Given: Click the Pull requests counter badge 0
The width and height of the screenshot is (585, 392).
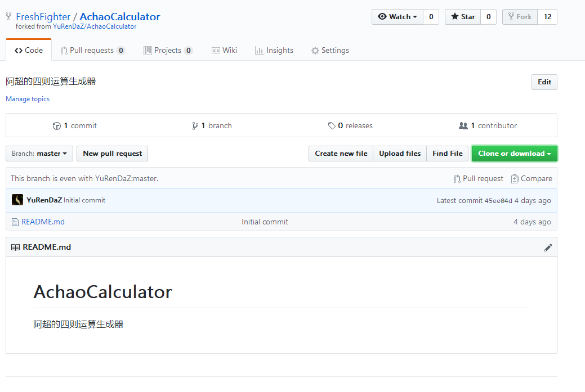Looking at the screenshot, I should tap(121, 51).
